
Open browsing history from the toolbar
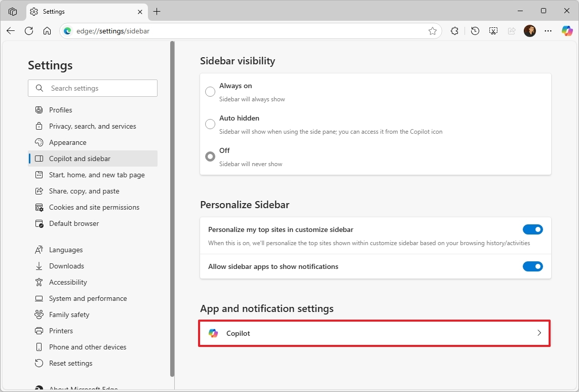click(475, 31)
